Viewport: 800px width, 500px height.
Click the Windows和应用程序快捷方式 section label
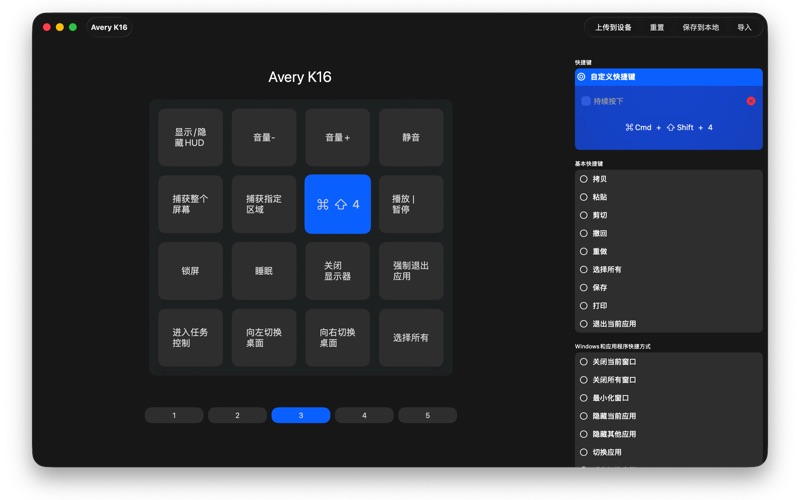(x=612, y=346)
